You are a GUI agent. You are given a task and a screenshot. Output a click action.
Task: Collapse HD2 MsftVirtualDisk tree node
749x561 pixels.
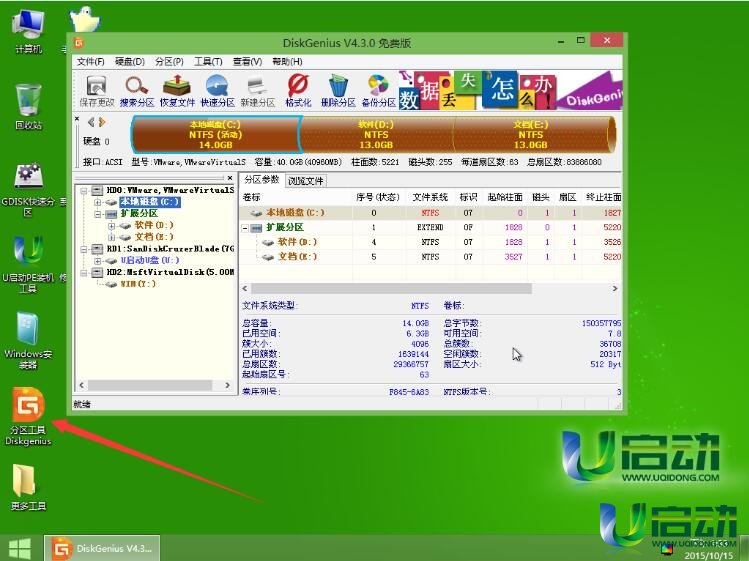click(84, 272)
